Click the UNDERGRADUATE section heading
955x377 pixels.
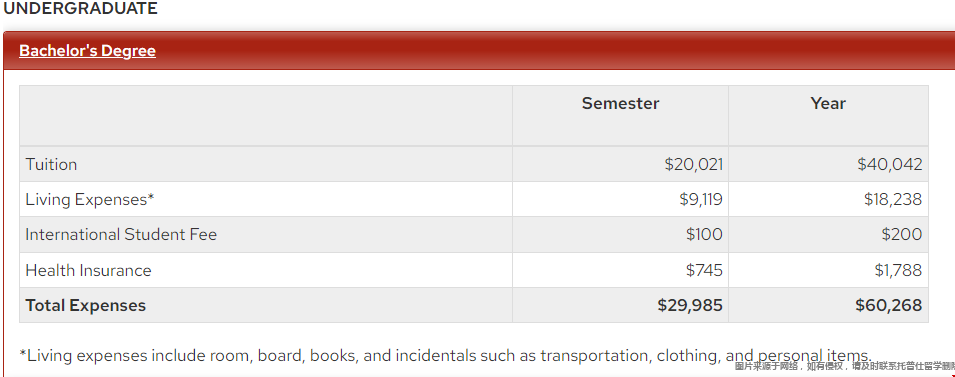click(x=80, y=9)
